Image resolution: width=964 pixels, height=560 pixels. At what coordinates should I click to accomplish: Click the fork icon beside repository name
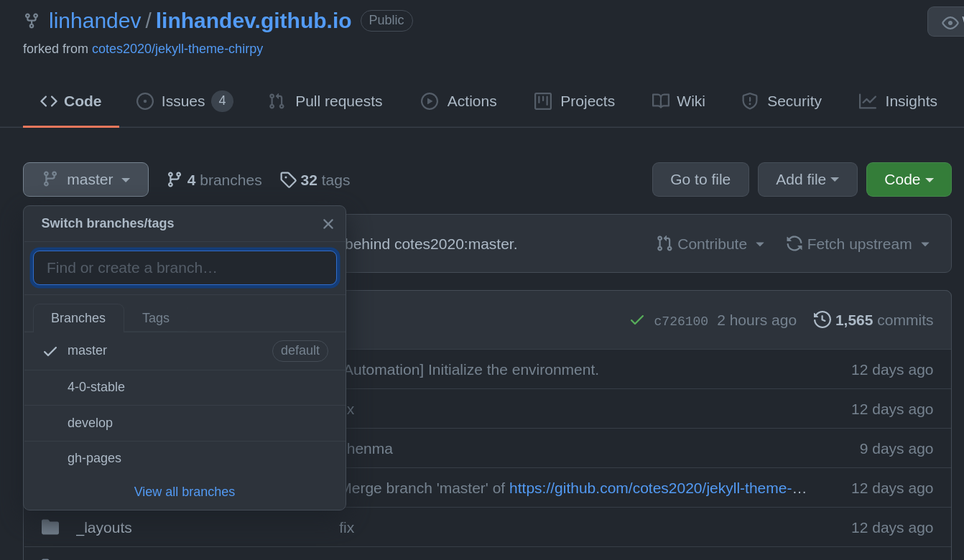tap(31, 21)
